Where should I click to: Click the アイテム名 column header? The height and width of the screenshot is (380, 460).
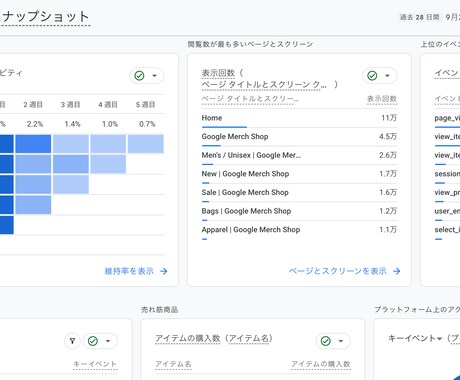click(173, 364)
